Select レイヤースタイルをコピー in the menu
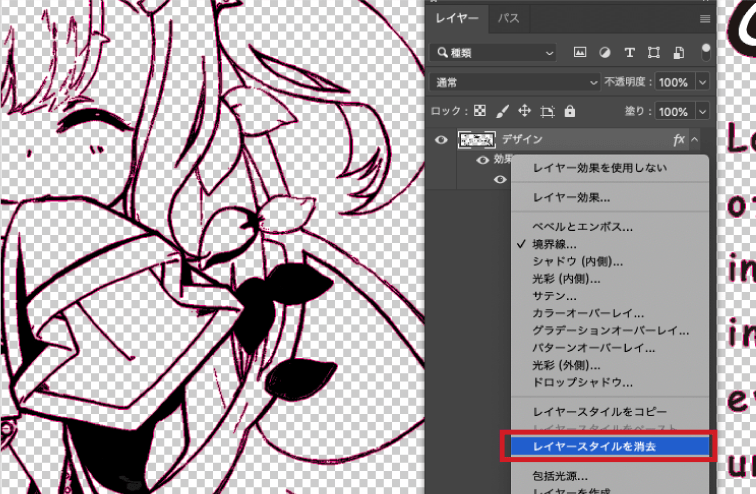This screenshot has width=756, height=494. 599,411
